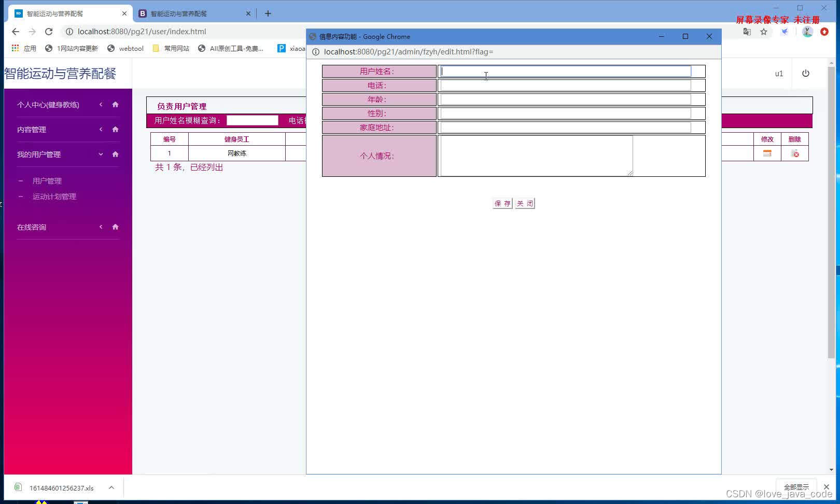The width and height of the screenshot is (840, 504).
Task: Switch to the second 智能运动与营养配餐 tab
Action: (x=194, y=13)
